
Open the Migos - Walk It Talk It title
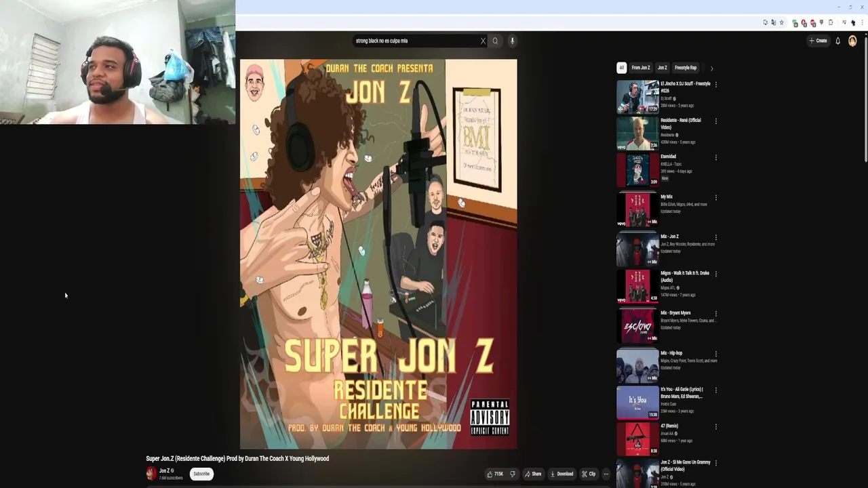click(685, 277)
